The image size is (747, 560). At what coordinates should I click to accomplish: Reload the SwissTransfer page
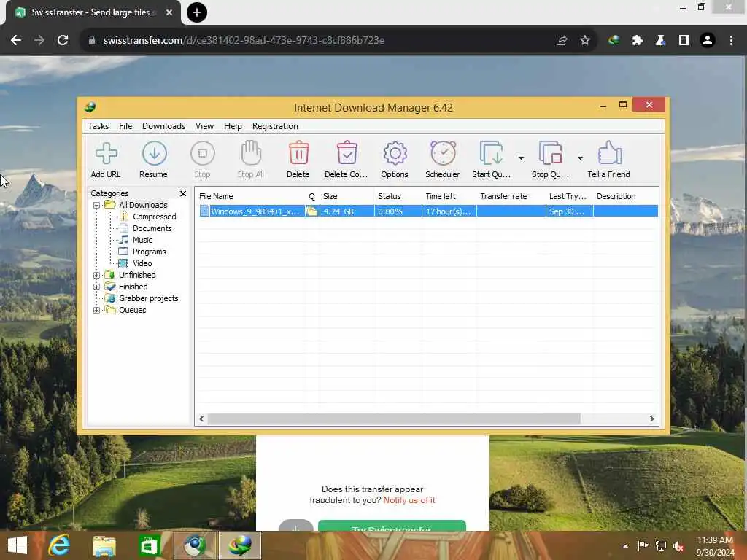(x=63, y=41)
